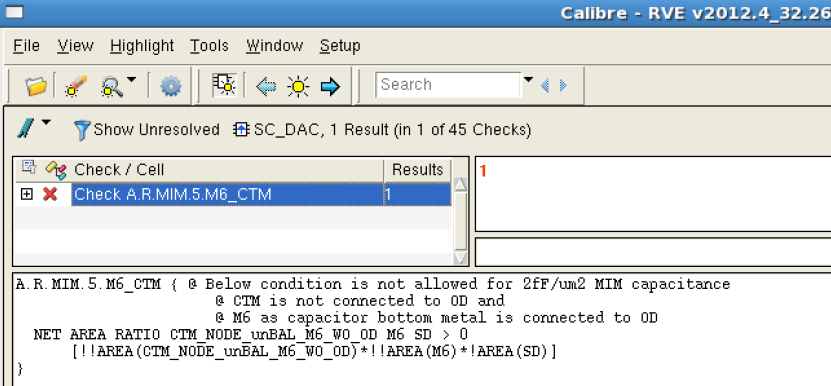Click the first column header icon in check list
The height and width of the screenshot is (386, 831).
(x=28, y=167)
